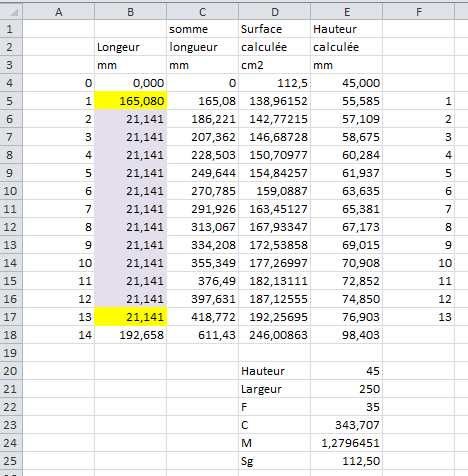
Task: Click cell with value 355,349
Action: click(x=202, y=263)
